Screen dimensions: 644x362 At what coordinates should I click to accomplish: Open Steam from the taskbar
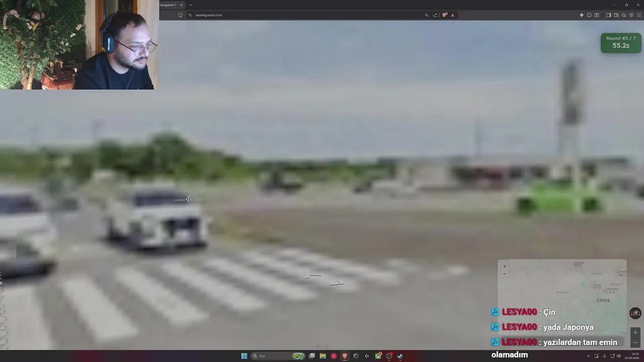[400, 356]
